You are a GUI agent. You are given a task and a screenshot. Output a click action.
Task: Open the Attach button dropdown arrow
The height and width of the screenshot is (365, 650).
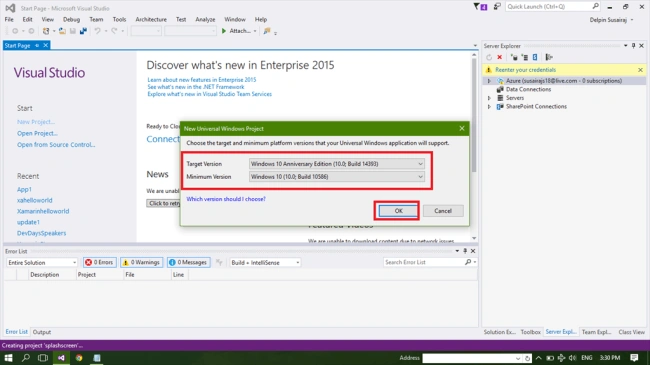[x=255, y=31]
